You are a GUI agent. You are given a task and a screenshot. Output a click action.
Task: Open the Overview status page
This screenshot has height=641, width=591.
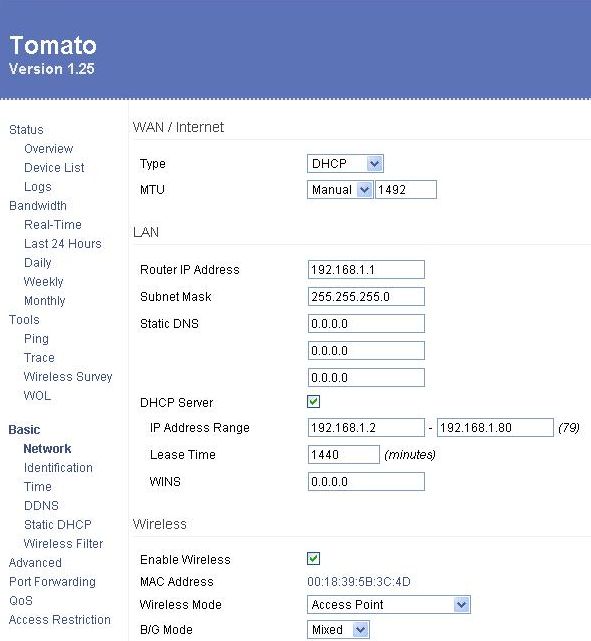click(x=49, y=148)
